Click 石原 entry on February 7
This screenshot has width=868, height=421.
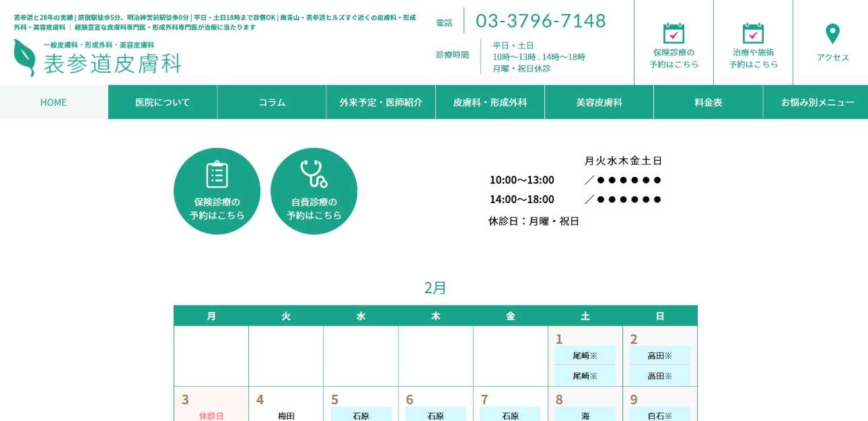[511, 416]
